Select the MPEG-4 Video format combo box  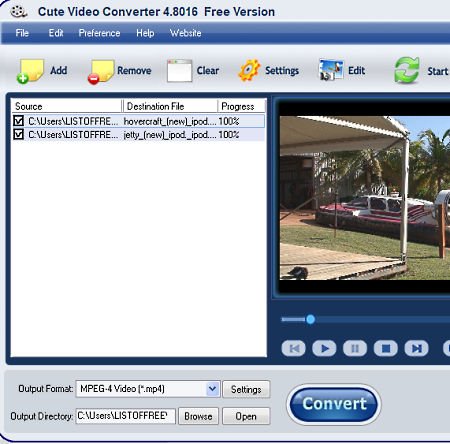pyautogui.click(x=148, y=389)
